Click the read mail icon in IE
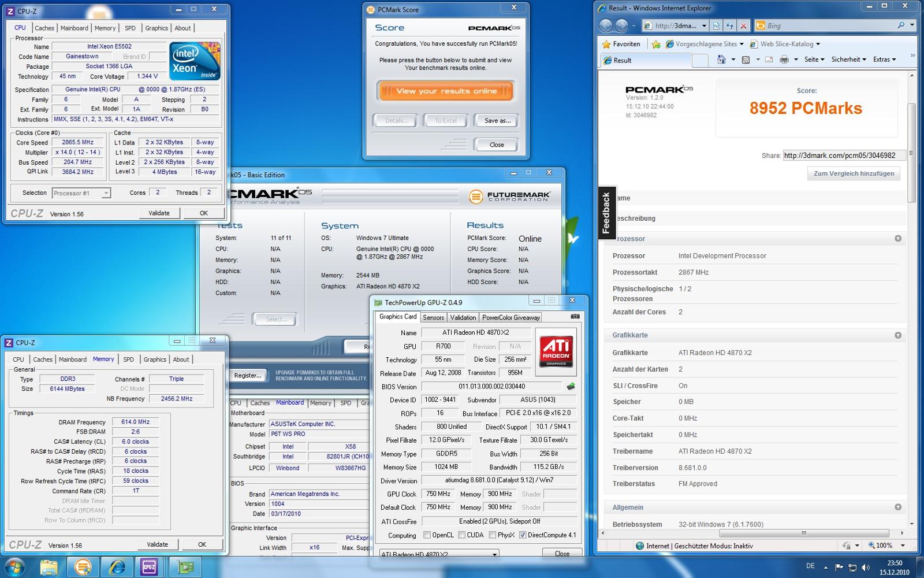924x578 pixels. [x=769, y=60]
